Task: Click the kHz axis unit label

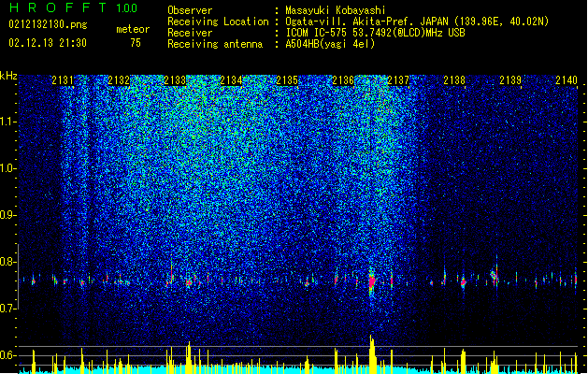Action: click(x=8, y=76)
